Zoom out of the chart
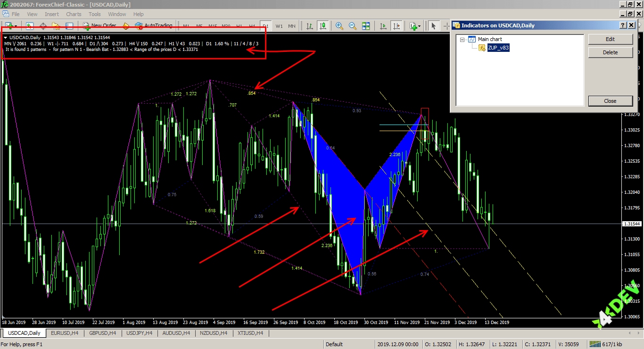Image resolution: width=644 pixels, height=349 pixels. (353, 26)
